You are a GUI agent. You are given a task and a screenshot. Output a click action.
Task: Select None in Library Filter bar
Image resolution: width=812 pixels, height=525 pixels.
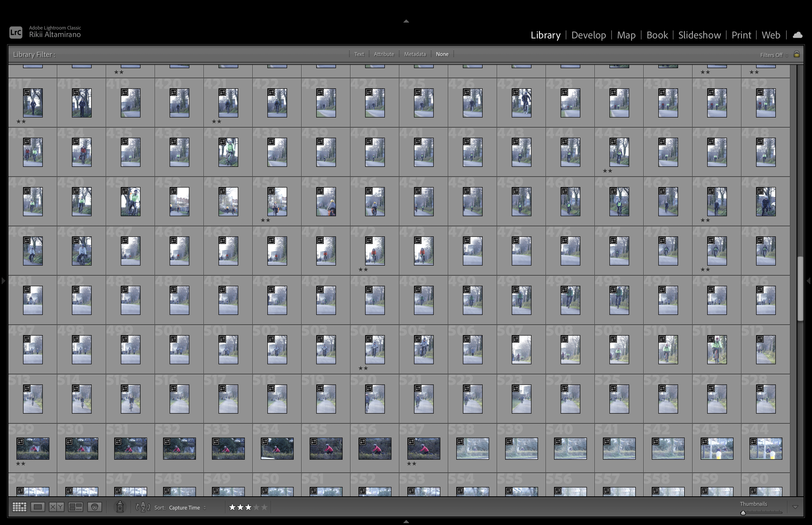[442, 54]
